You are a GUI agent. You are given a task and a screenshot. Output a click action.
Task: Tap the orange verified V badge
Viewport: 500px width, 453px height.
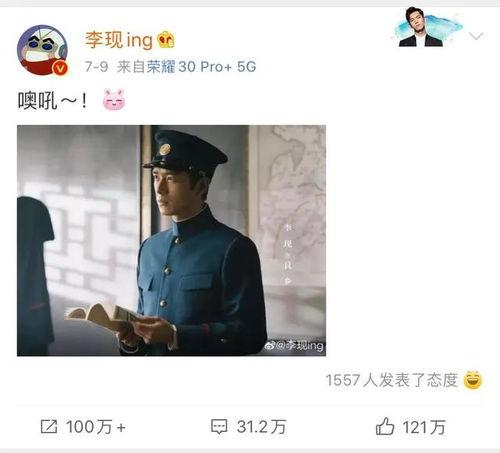(60, 69)
